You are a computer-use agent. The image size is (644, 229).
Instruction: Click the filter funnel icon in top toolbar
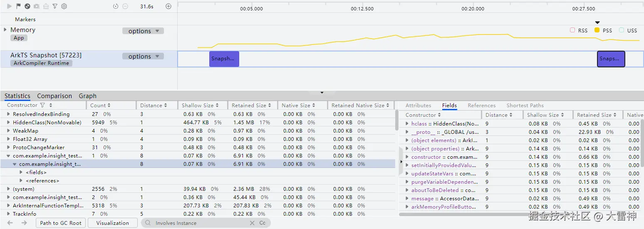click(55, 6)
